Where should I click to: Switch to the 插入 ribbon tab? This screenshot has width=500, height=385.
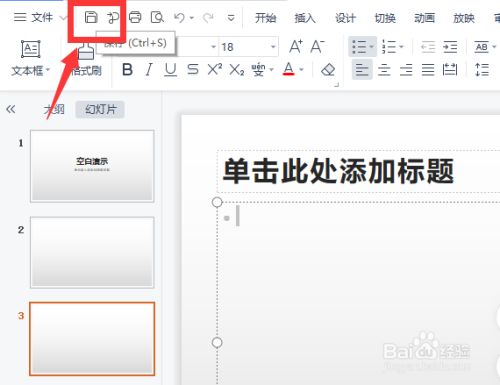pyautogui.click(x=305, y=18)
